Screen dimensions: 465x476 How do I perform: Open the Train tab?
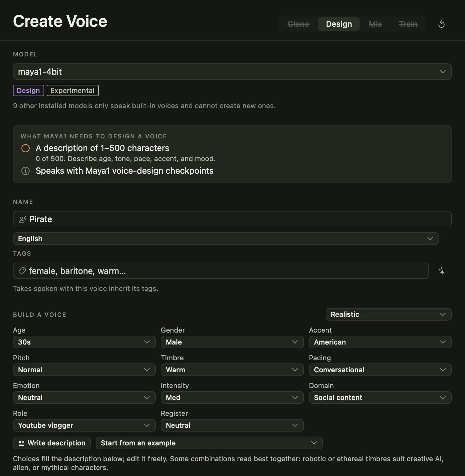pyautogui.click(x=408, y=24)
